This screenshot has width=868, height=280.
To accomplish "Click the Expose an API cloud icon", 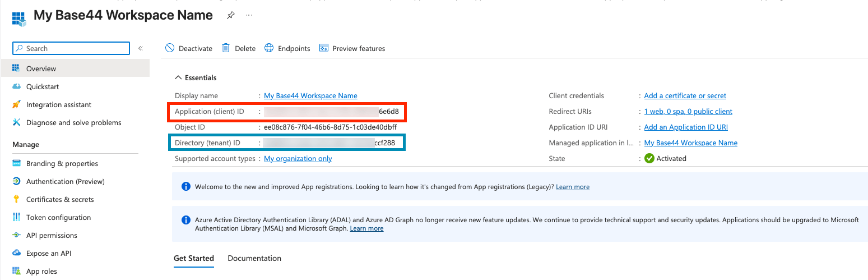I will 16,253.
